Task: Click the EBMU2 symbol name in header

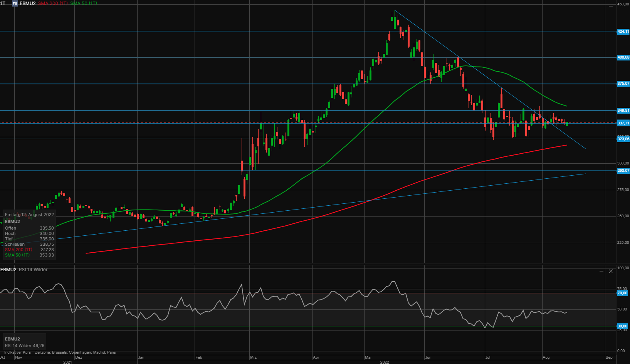Action: pyautogui.click(x=28, y=3)
